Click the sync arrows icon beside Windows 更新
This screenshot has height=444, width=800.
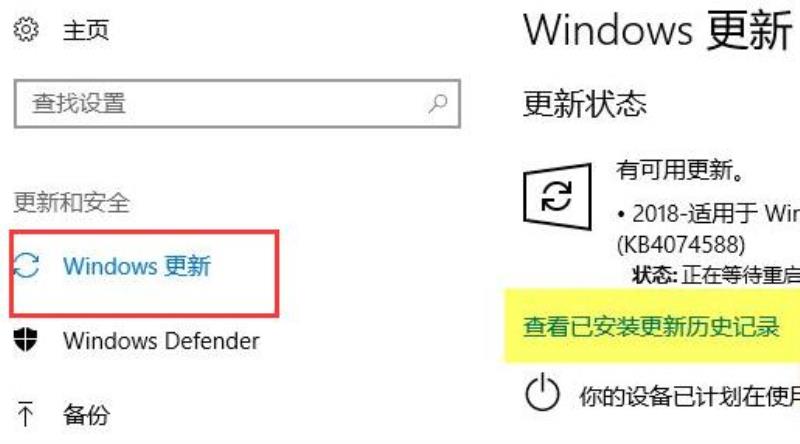pyautogui.click(x=26, y=265)
